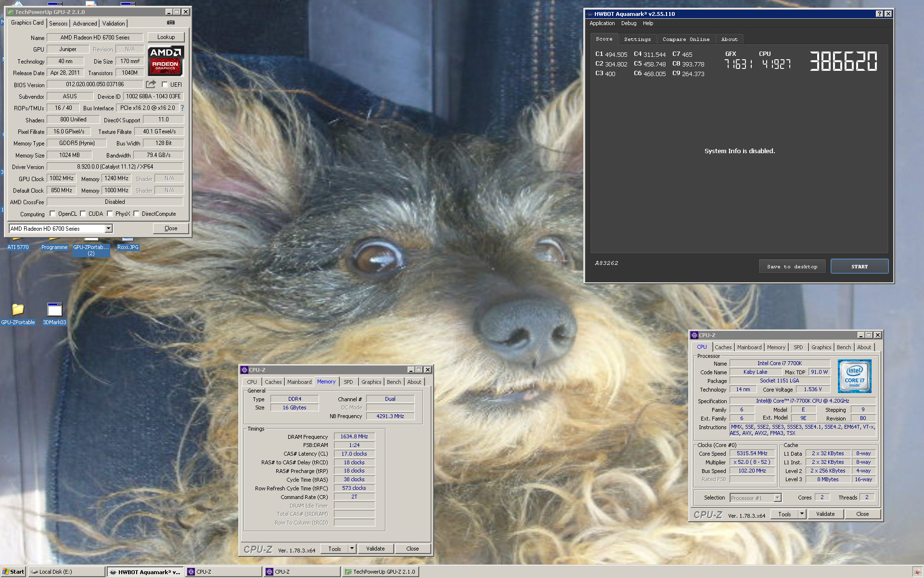
Task: Click the system tray icon on the taskbar
Action: click(x=917, y=572)
